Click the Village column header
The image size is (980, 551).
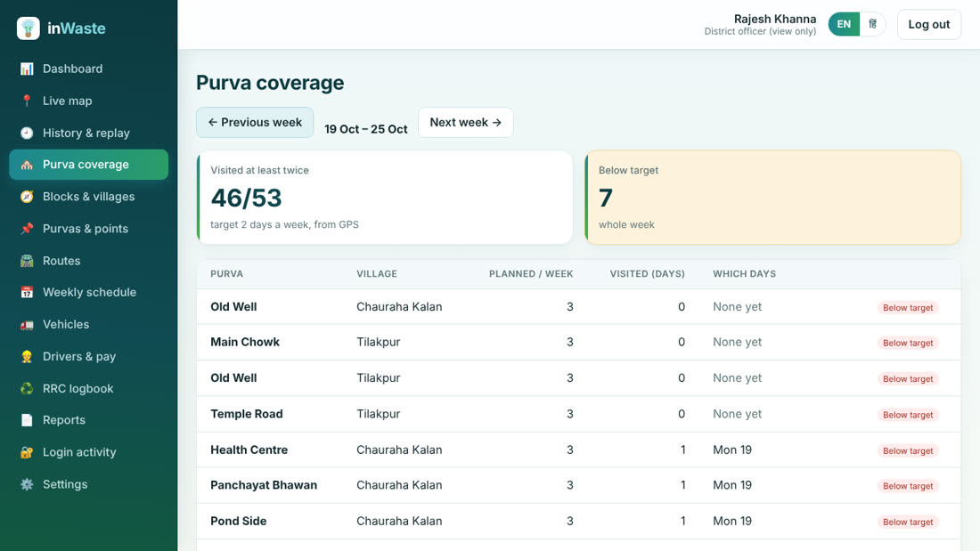(377, 273)
